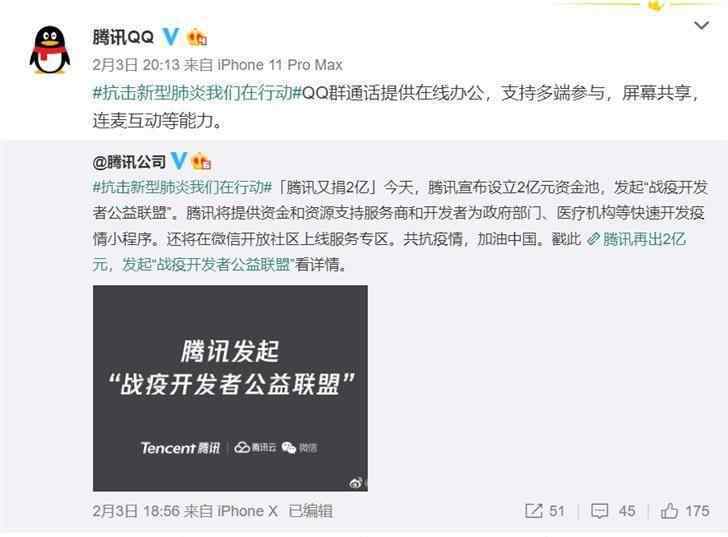
Task: View the 战疫开发者公益联盟 image
Action: [230, 388]
